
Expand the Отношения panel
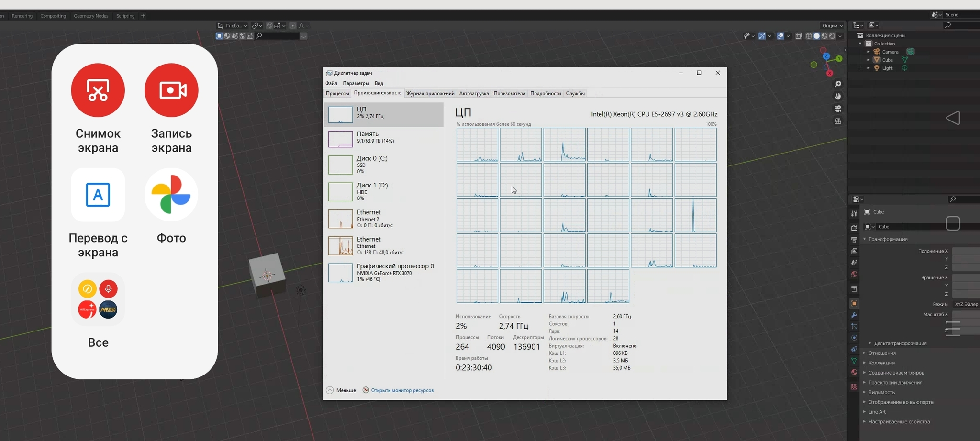pyautogui.click(x=881, y=353)
